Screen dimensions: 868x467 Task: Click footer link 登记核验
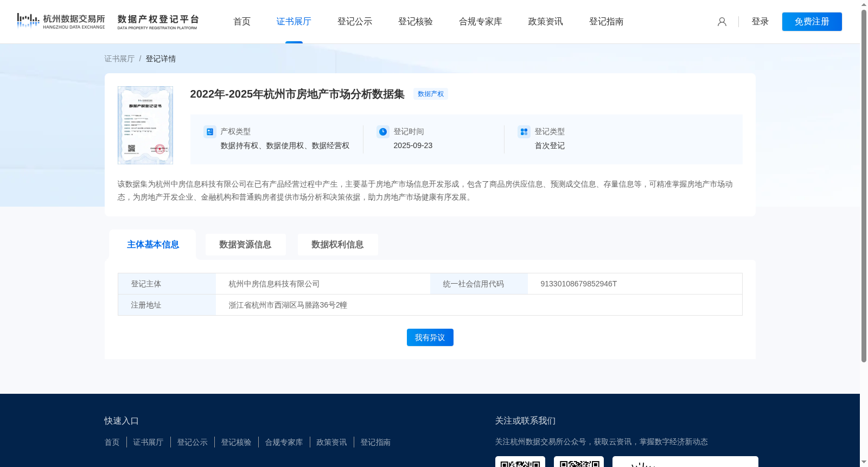[236, 442]
